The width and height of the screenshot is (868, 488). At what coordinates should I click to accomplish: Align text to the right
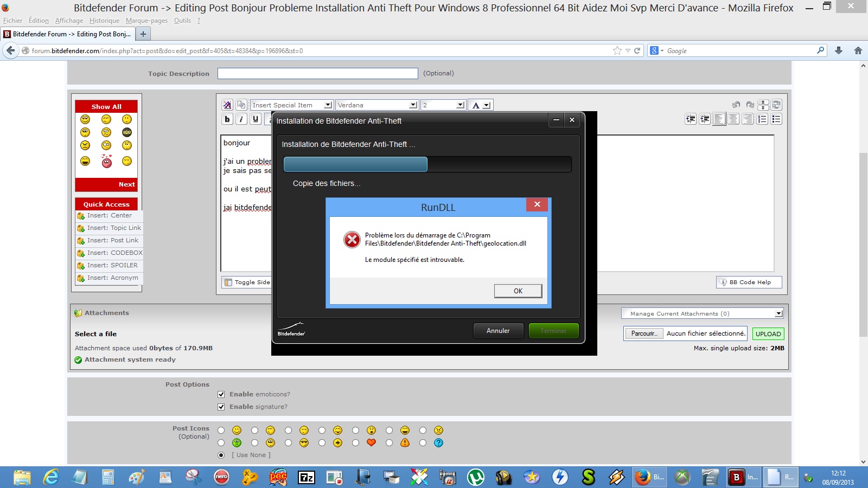coord(748,119)
